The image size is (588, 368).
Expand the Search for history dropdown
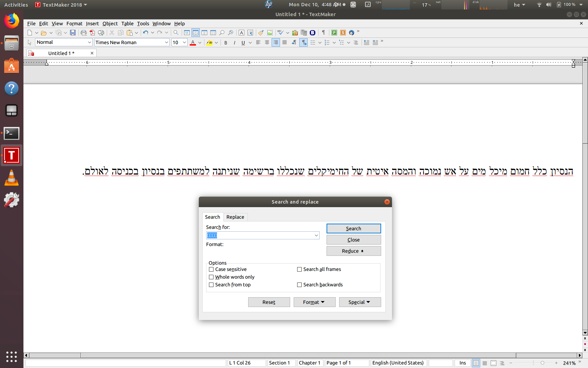click(316, 236)
